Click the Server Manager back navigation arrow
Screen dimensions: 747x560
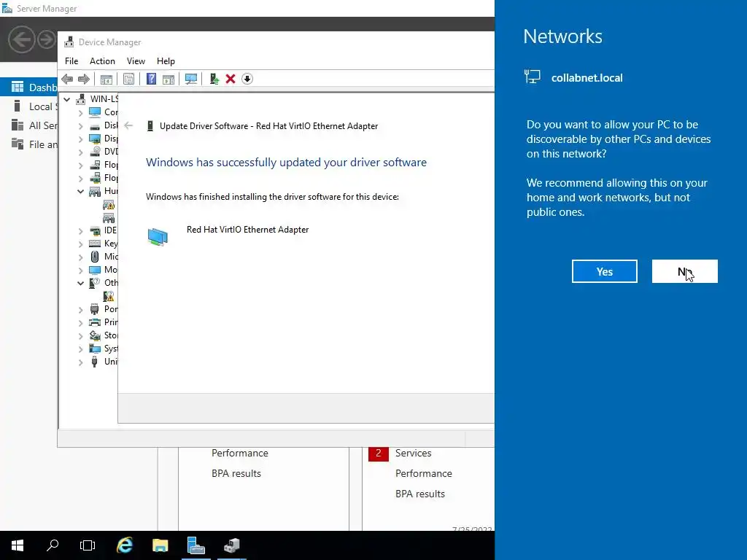(x=21, y=39)
